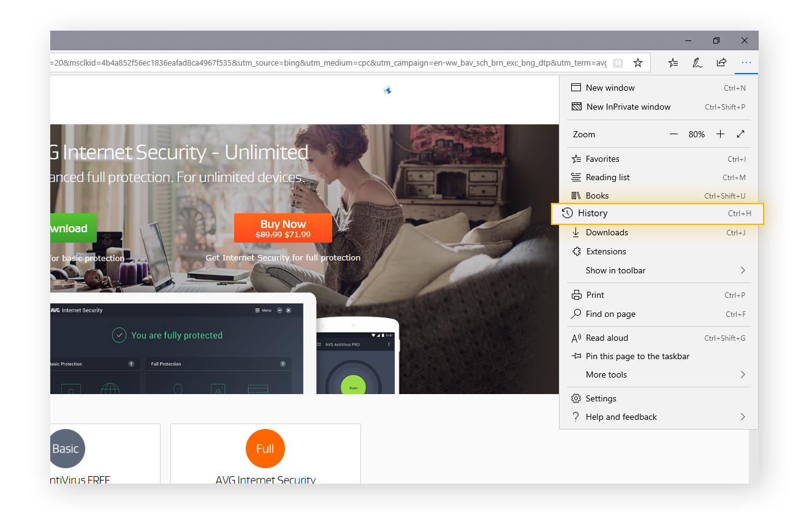Click the Read aloud icon
The height and width of the screenshot is (524, 812).
(576, 338)
